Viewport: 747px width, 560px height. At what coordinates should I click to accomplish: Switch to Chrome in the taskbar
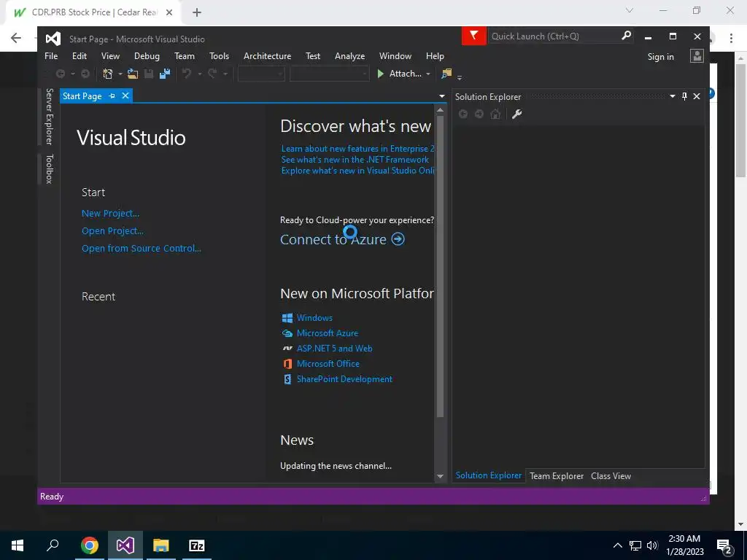pos(90,545)
